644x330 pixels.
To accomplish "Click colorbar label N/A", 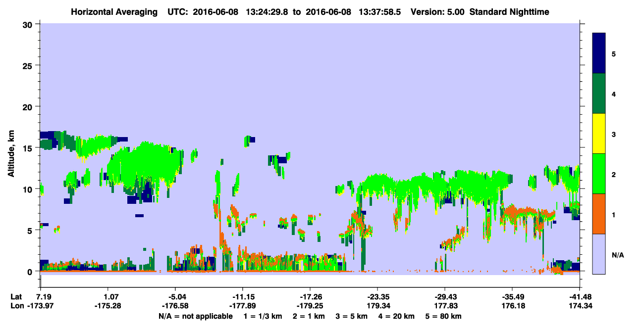I will pos(617,255).
